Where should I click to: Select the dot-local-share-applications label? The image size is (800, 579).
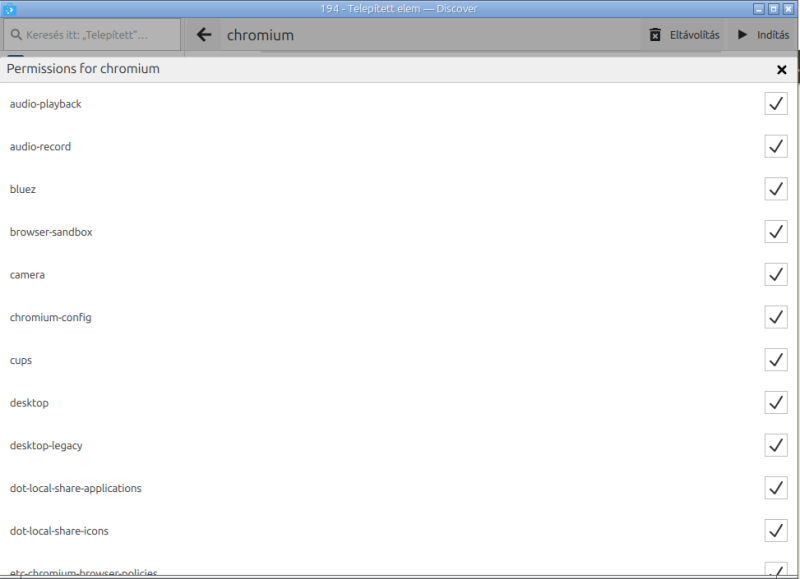click(76, 488)
